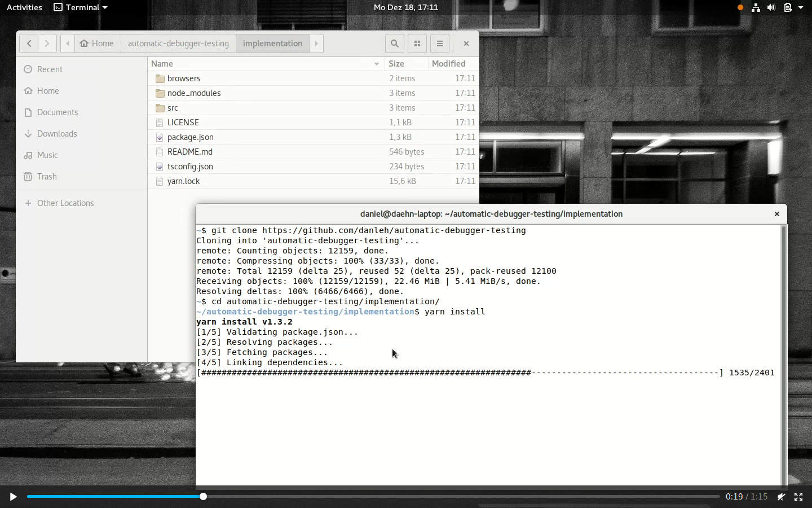The image size is (812, 508).
Task: Click the automatic-debugger-testing path button
Action: point(178,43)
